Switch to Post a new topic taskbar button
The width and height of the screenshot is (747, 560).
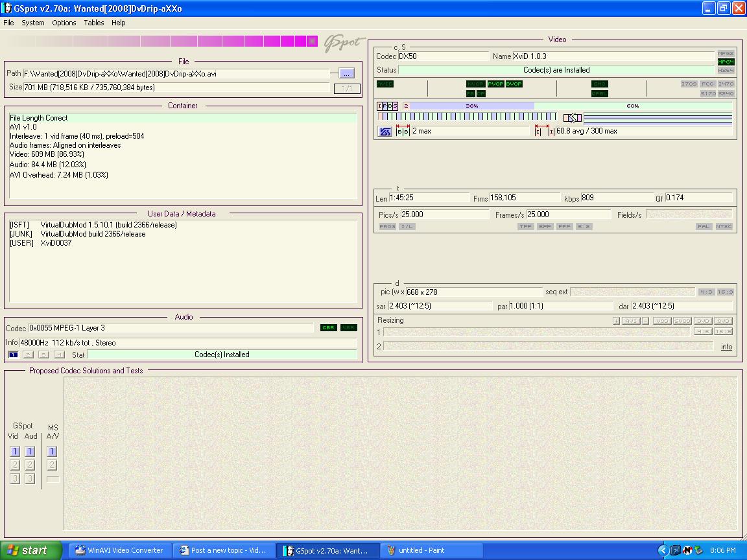coord(223,550)
